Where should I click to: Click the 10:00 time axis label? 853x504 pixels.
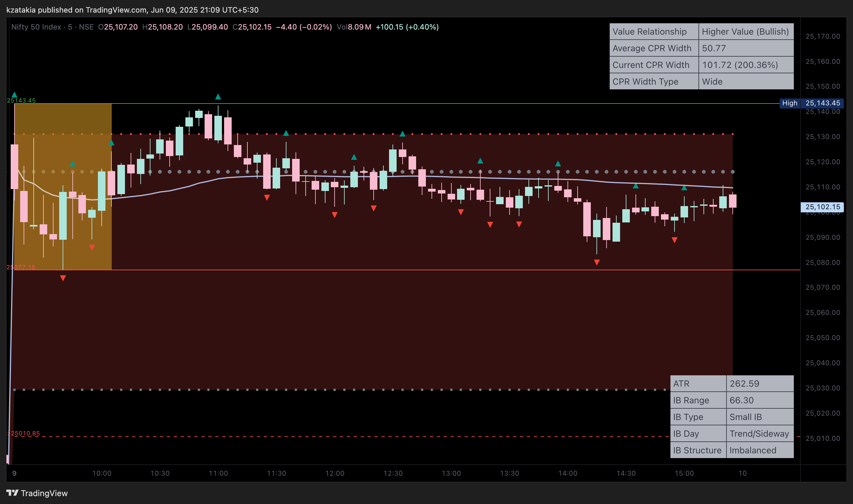[x=102, y=473]
